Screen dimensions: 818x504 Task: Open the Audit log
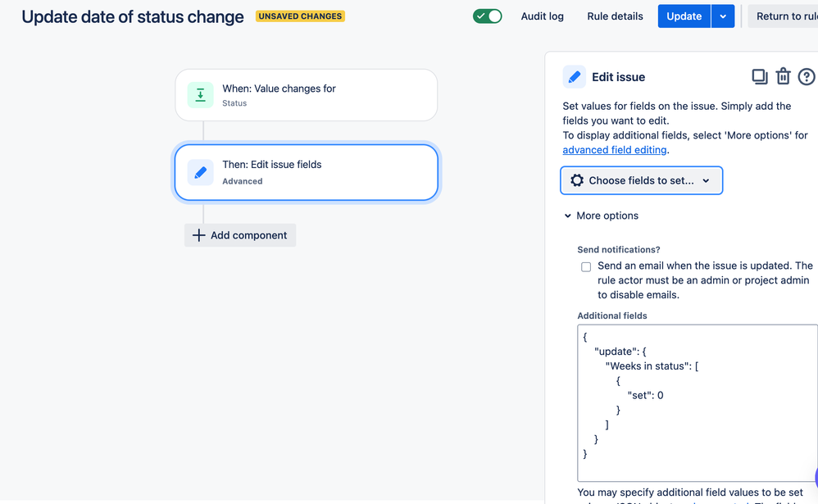[x=542, y=16]
